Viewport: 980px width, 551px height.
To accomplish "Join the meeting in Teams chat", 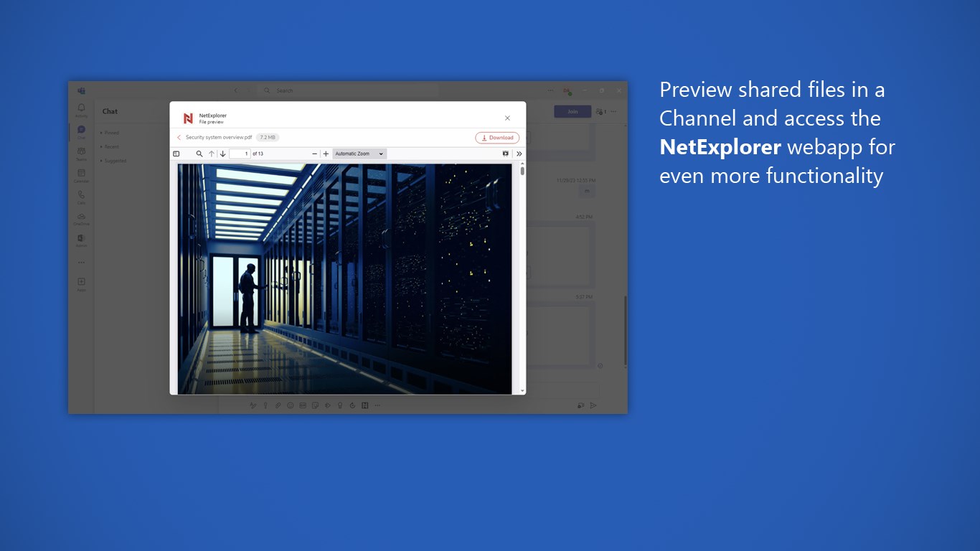I will pyautogui.click(x=573, y=111).
